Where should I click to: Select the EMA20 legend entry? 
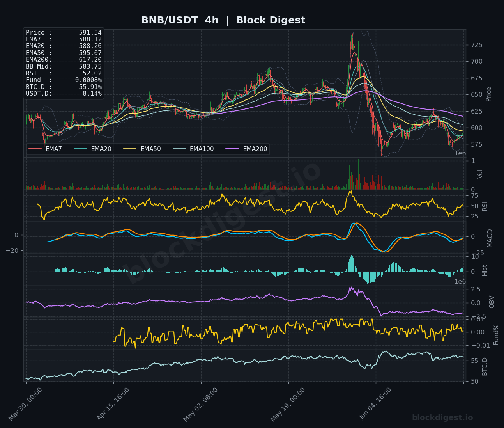click(93, 149)
